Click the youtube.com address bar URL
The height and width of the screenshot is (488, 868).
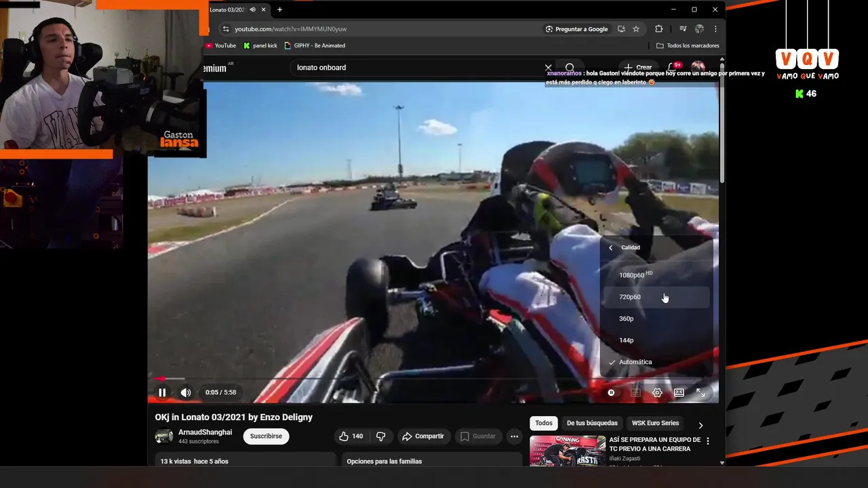pos(291,29)
